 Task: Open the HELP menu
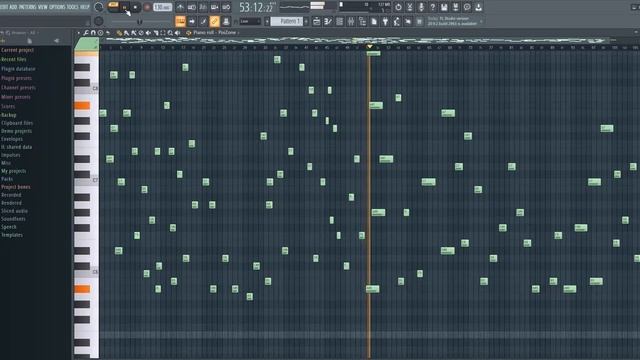coord(84,7)
